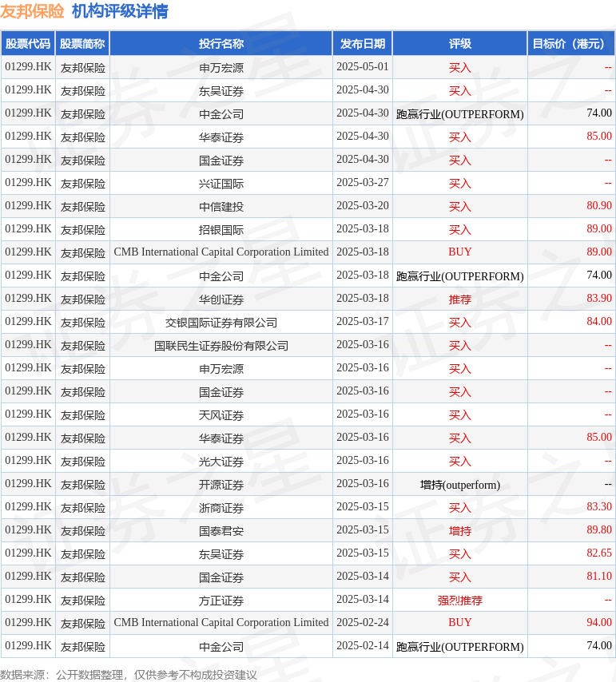Click target price 83.90
Image resolution: width=616 pixels, height=682 pixels.
point(599,298)
